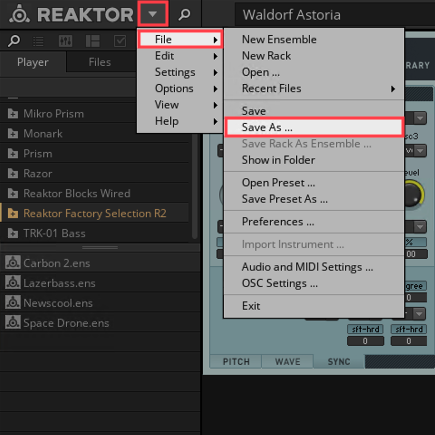This screenshot has height=435, width=435.
Task: Choose New Ensemble from File menu
Action: [x=314, y=40]
